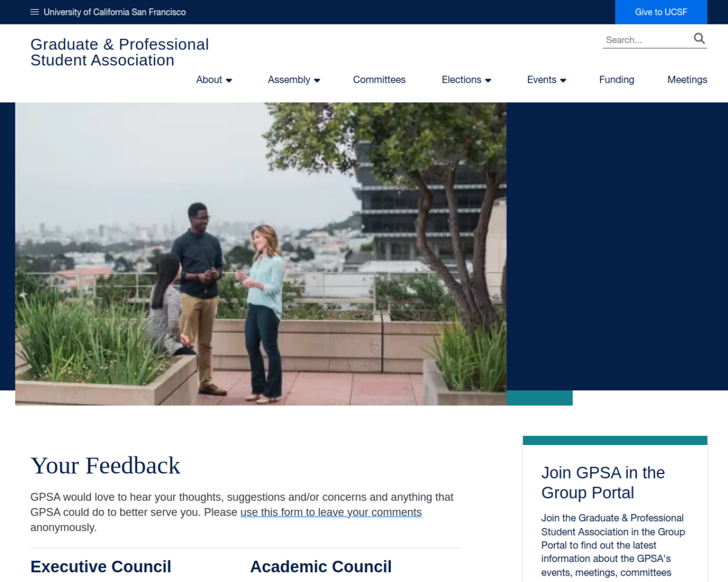Open the 'use this form to leave your comments' link
Viewport: 728px width, 582px height.
(x=331, y=513)
